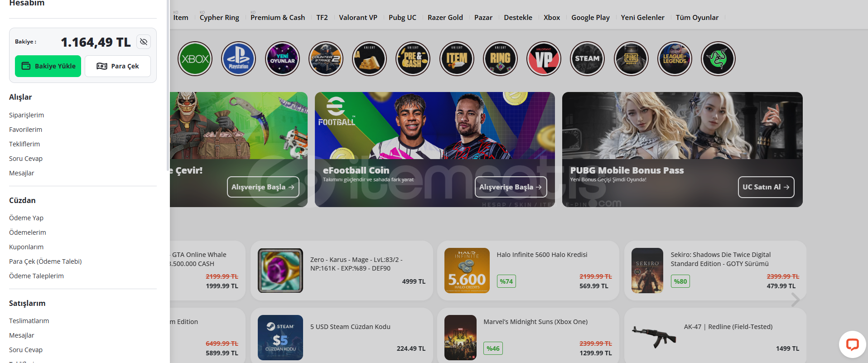Screen dimensions: 868x363
Task: Open the Valorant VP circle icon
Action: tap(544, 59)
